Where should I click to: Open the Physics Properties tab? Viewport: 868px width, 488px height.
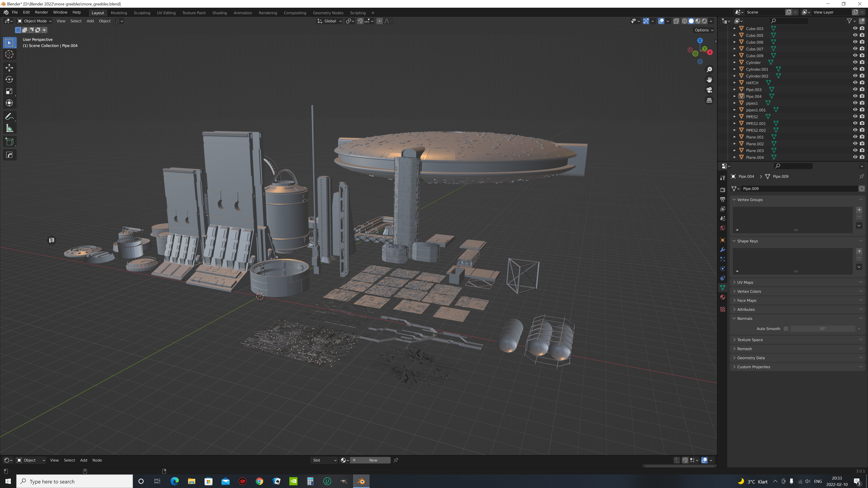(x=722, y=268)
